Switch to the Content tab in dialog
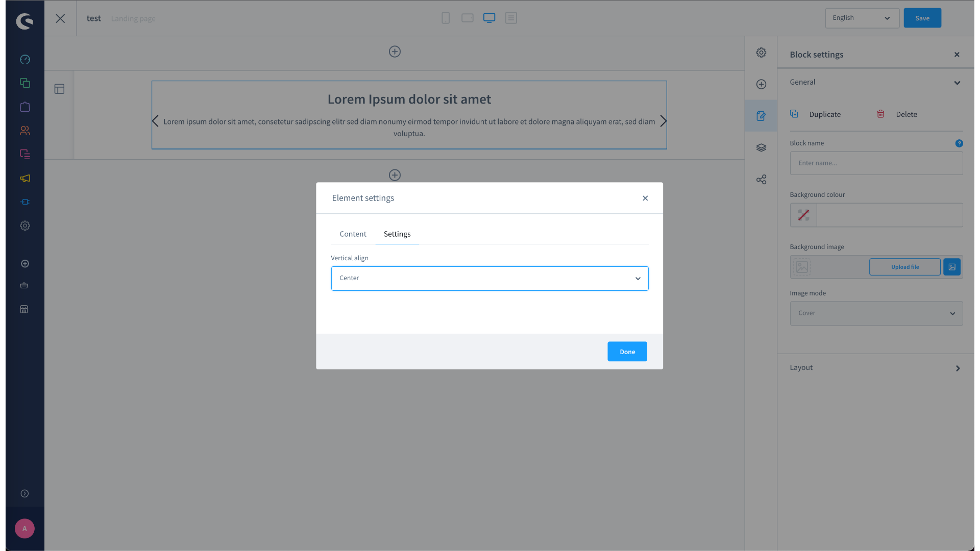The width and height of the screenshot is (980, 551). (353, 234)
